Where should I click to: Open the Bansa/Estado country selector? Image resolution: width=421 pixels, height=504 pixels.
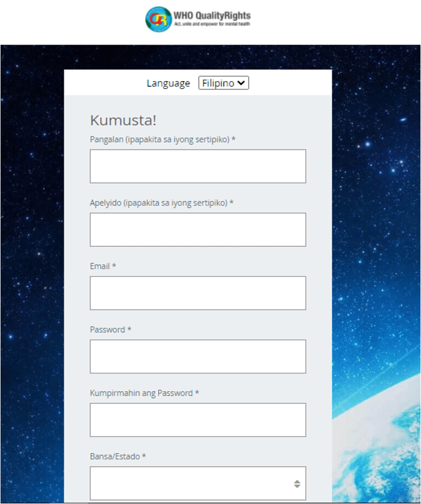click(x=198, y=483)
